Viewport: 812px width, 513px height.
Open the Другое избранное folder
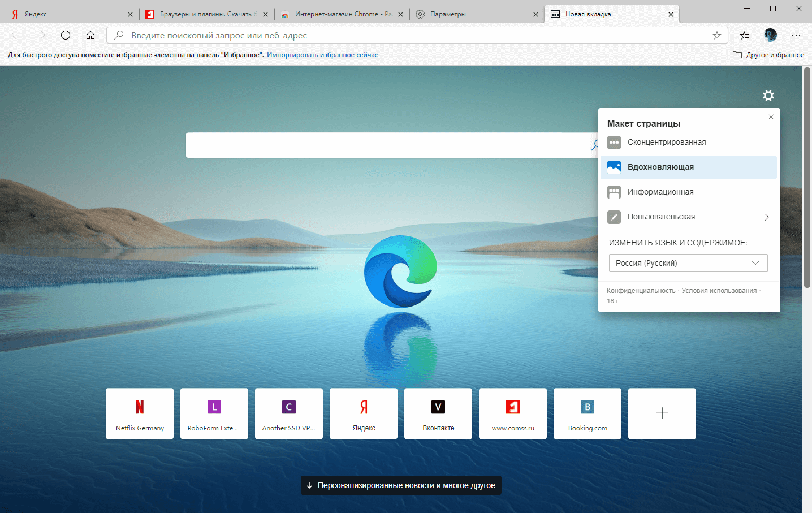pos(768,55)
